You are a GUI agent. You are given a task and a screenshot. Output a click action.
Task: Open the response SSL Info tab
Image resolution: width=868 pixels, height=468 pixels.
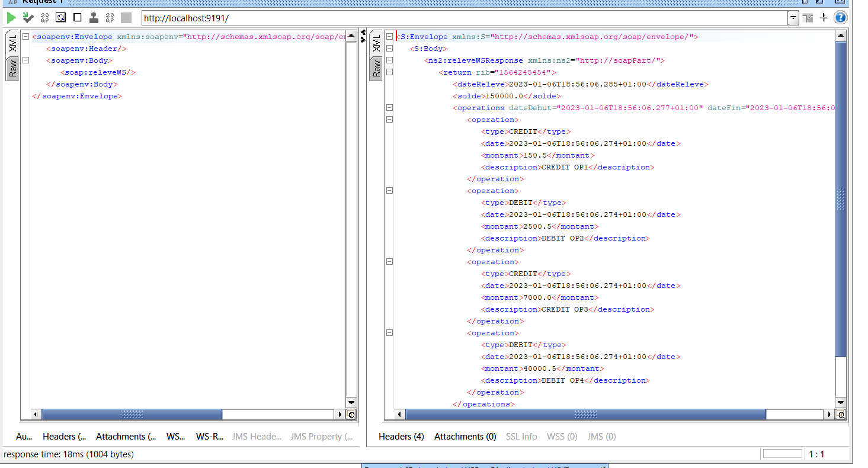tap(521, 437)
